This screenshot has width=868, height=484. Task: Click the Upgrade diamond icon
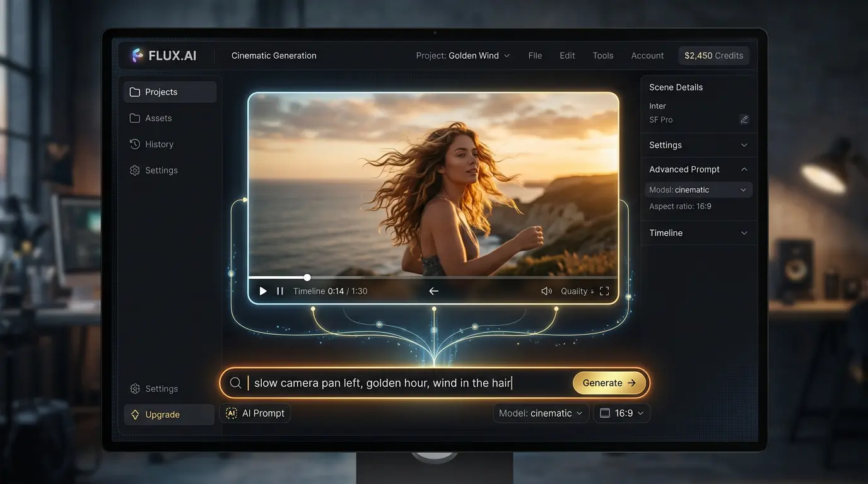(134, 414)
